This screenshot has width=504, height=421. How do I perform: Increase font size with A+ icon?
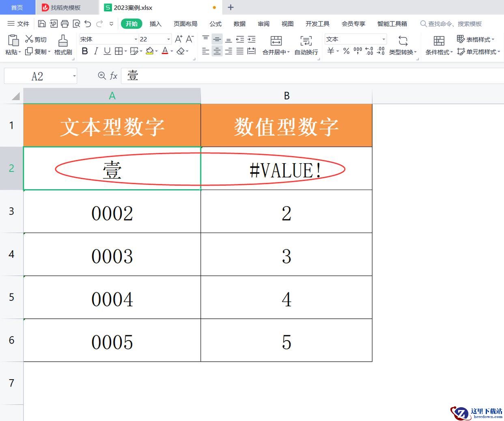pyautogui.click(x=179, y=39)
